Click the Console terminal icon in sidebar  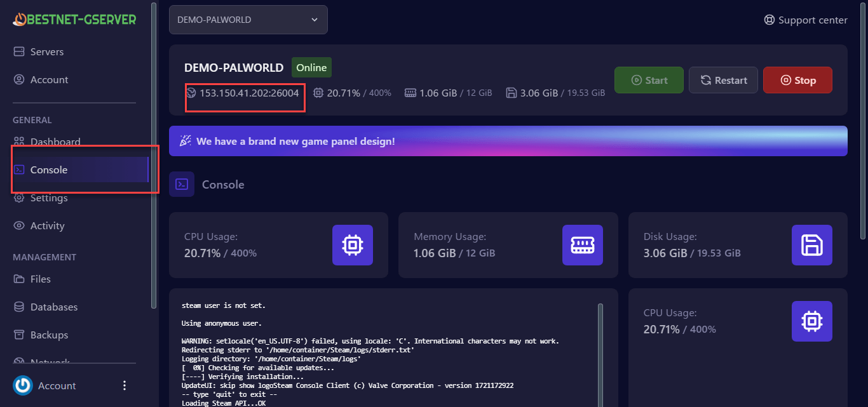tap(19, 170)
